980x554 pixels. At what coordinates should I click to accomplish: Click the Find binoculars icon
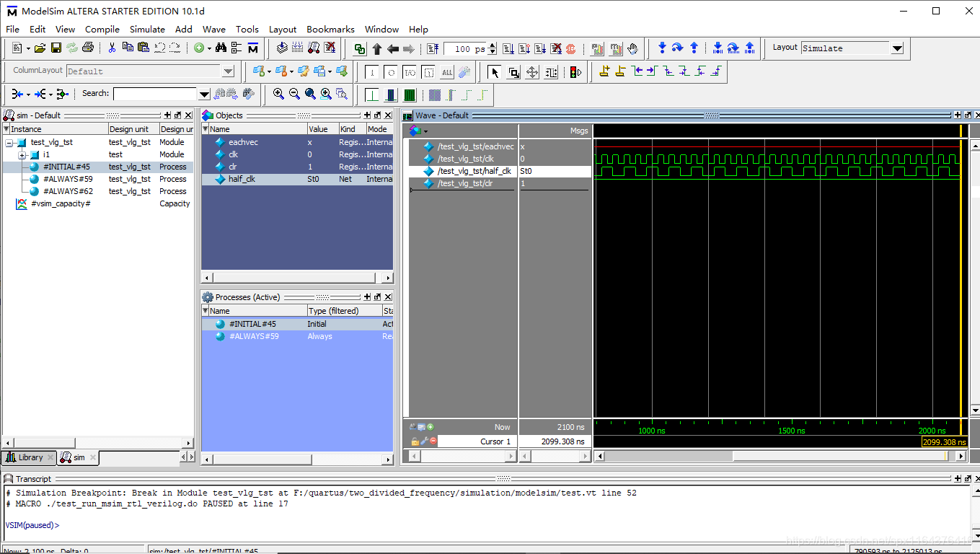click(x=221, y=48)
